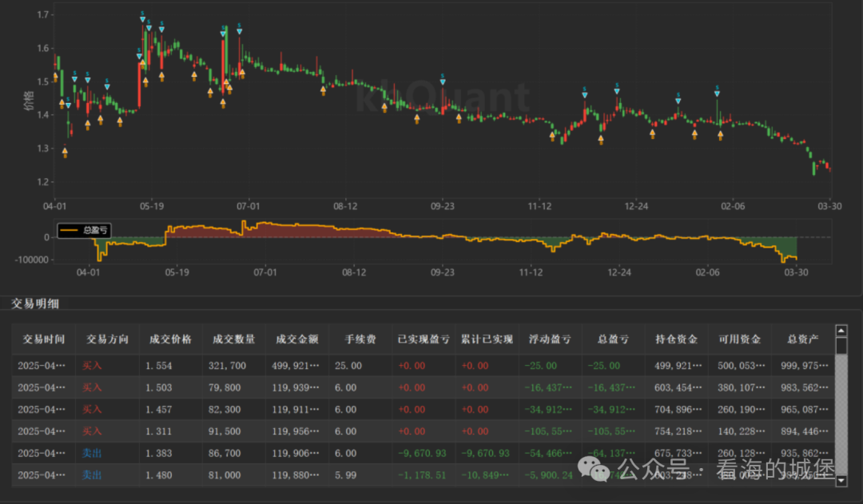This screenshot has height=504, width=863.
Task: Click the 总资产 column header
Action: click(803, 339)
